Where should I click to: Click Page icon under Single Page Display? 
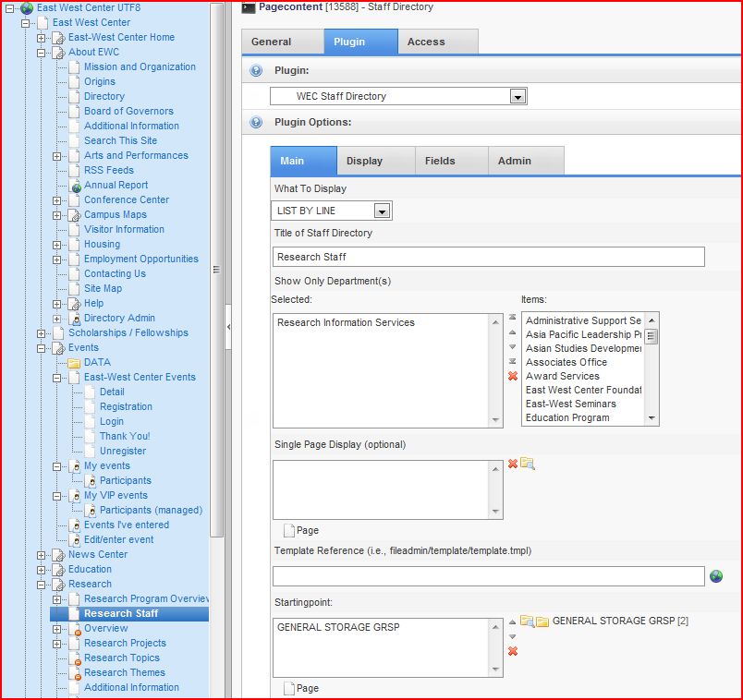pyautogui.click(x=288, y=530)
